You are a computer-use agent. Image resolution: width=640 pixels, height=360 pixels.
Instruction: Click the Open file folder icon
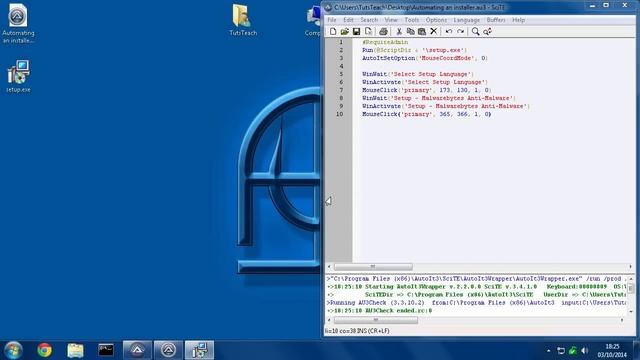[344, 31]
